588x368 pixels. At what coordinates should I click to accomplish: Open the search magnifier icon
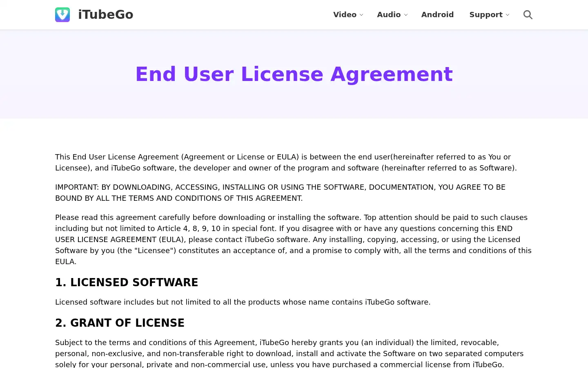pyautogui.click(x=528, y=15)
